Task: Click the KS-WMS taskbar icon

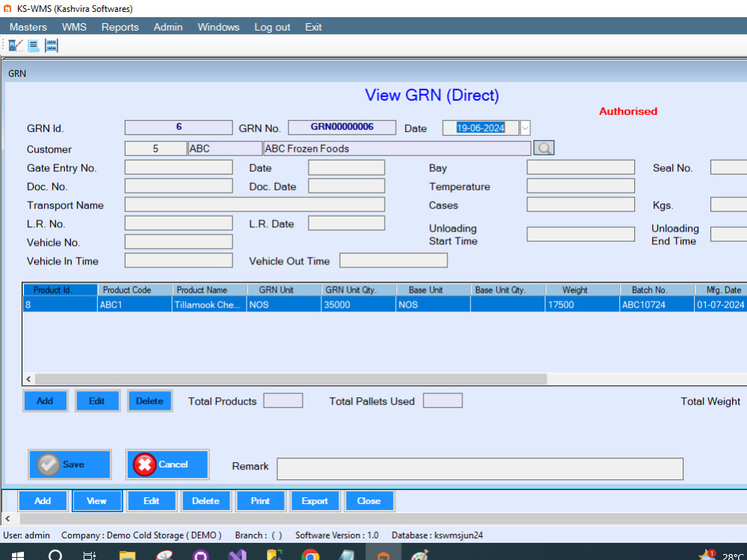Action: 383,556
